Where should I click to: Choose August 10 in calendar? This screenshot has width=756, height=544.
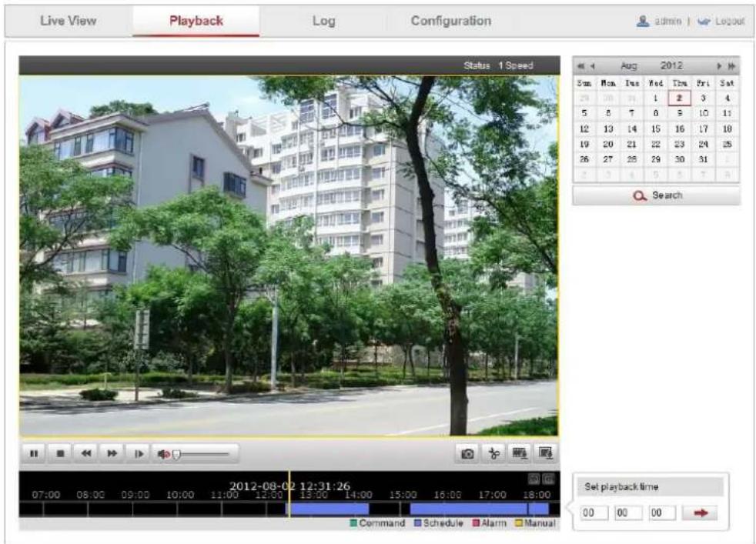click(x=703, y=113)
